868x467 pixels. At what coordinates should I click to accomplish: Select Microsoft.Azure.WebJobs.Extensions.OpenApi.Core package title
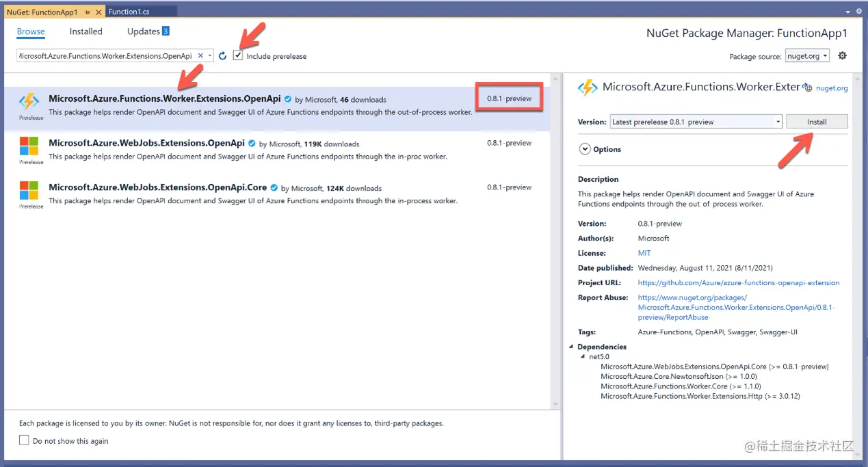[x=157, y=187]
